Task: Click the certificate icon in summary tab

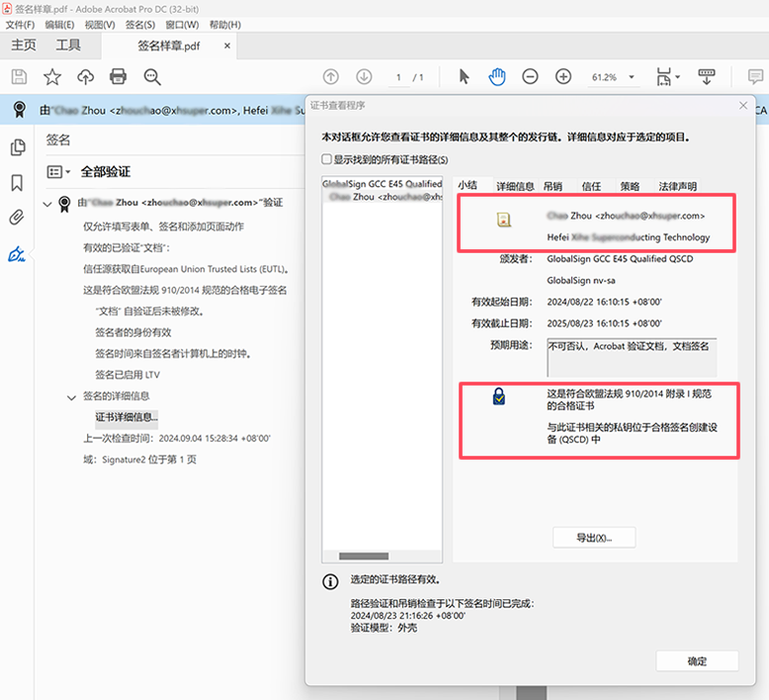Action: (503, 219)
